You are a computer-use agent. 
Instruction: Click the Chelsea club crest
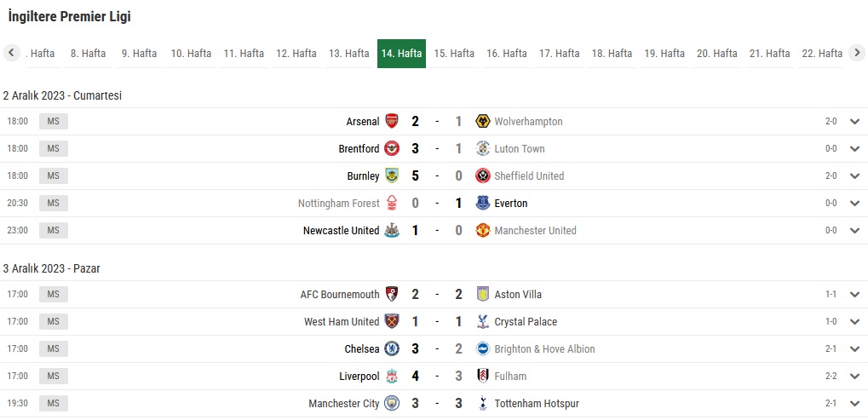[392, 348]
